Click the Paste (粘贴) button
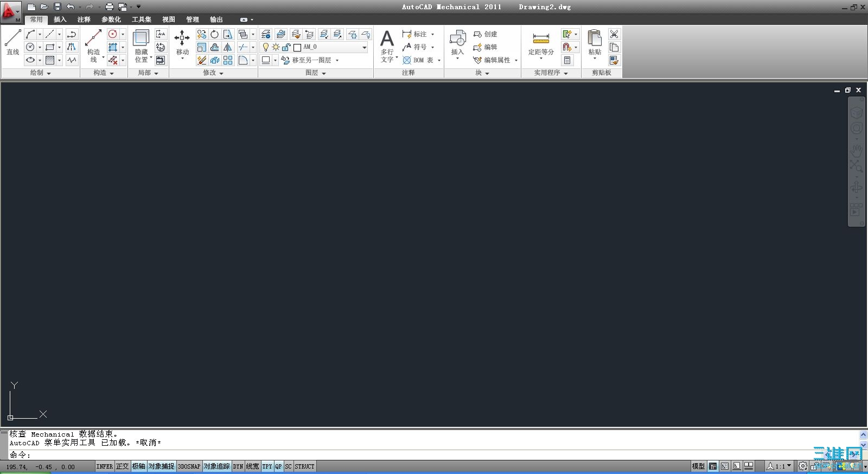Viewport: 868px width, 474px height. point(595,43)
